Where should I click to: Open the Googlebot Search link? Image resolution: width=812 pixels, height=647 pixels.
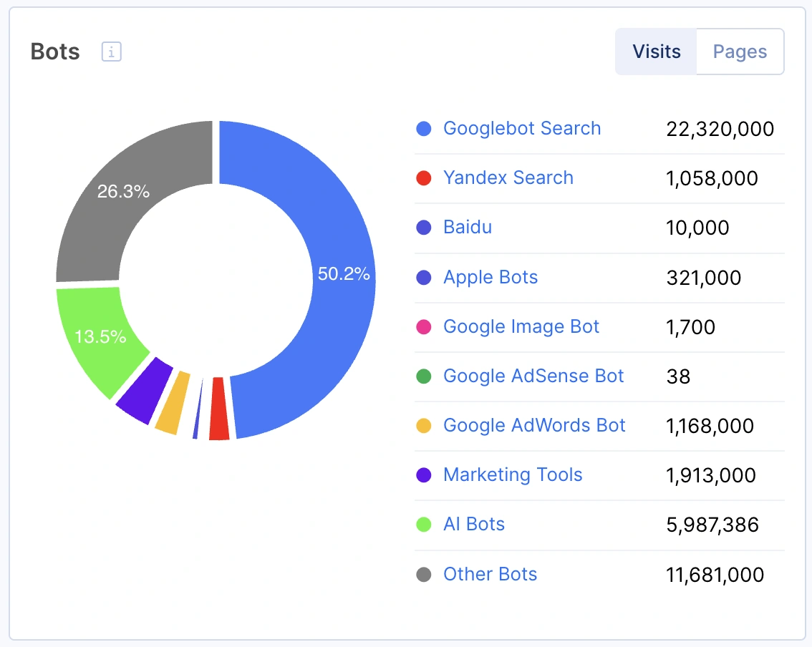[x=521, y=129]
